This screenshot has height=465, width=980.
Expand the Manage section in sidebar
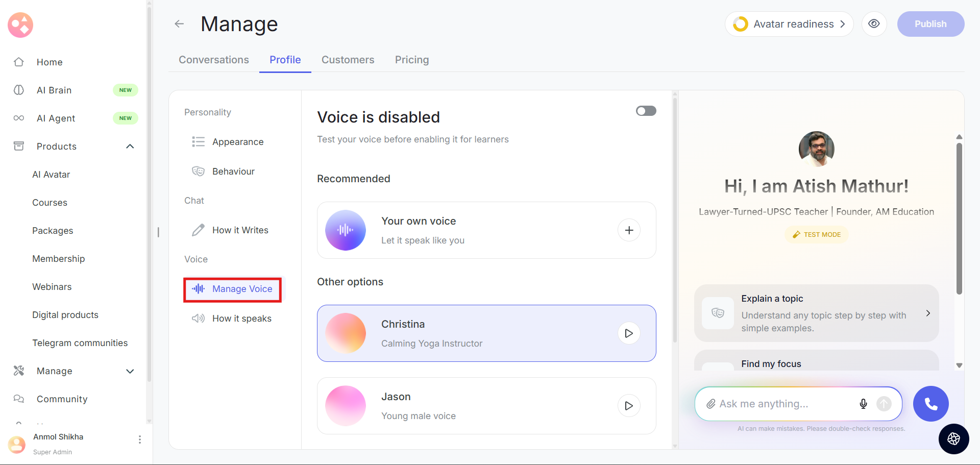pos(130,371)
